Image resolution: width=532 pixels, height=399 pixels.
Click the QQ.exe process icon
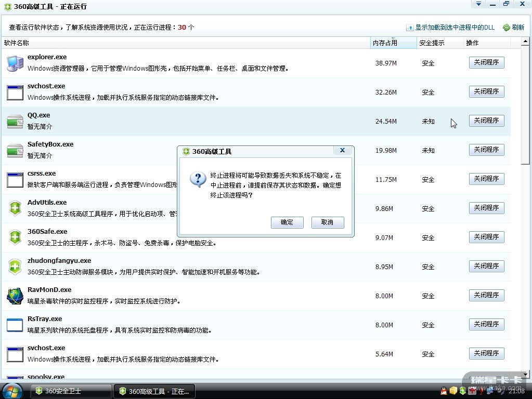15,122
